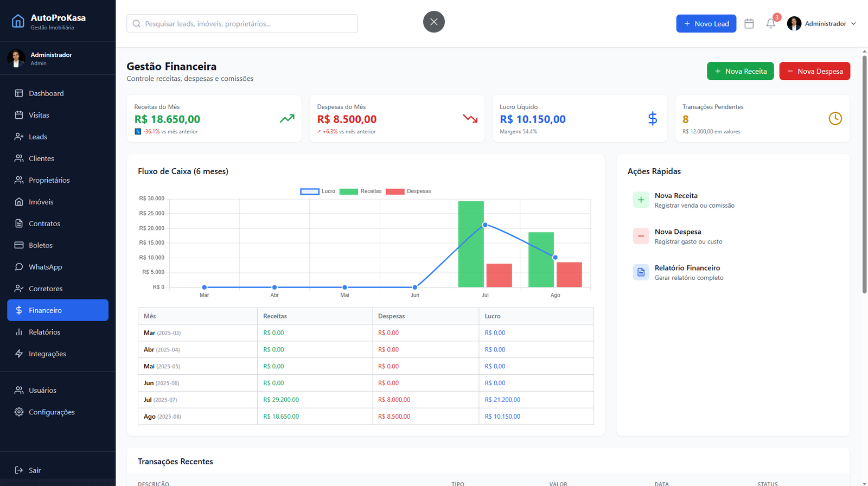Screen dimensions: 868x486
Task: Click the red minus Nova Despesa quick-action icon
Action: point(641,236)
